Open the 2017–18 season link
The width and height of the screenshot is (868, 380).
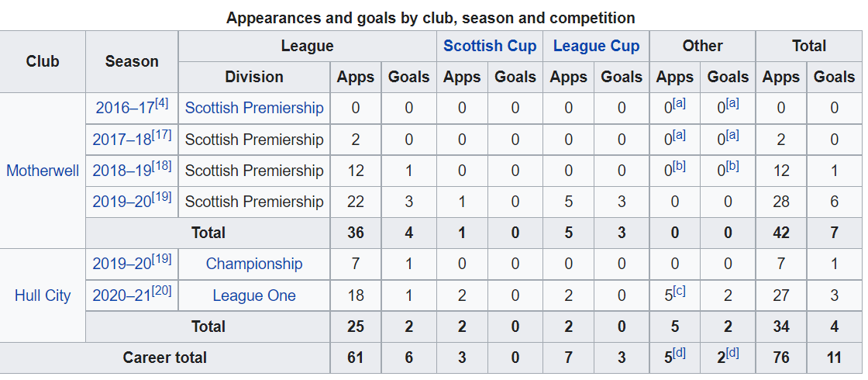pyautogui.click(x=122, y=140)
